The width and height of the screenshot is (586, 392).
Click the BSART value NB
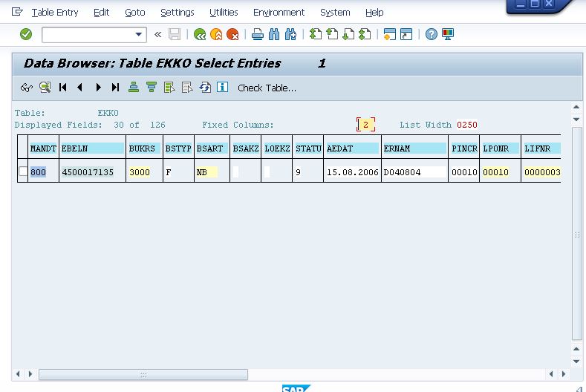coord(206,172)
